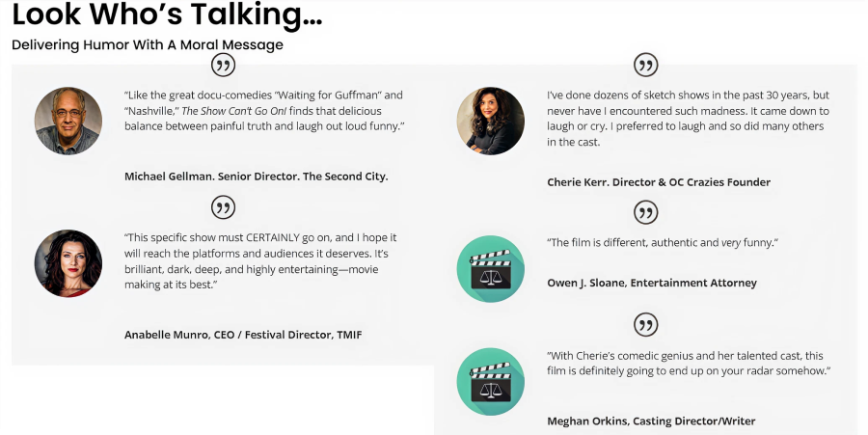Click quote icon above Meghan Orkins testimonial
This screenshot has width=868, height=435.
645,324
